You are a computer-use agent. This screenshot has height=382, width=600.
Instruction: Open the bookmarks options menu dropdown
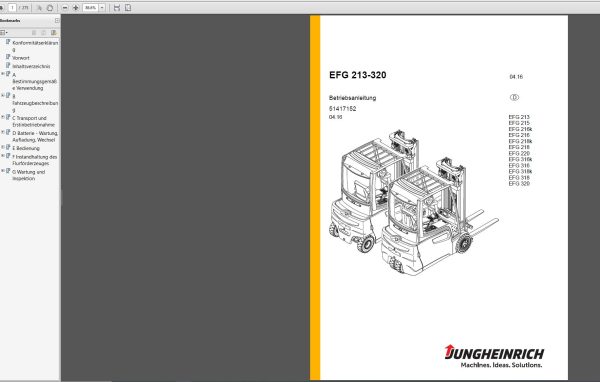[x=4, y=33]
